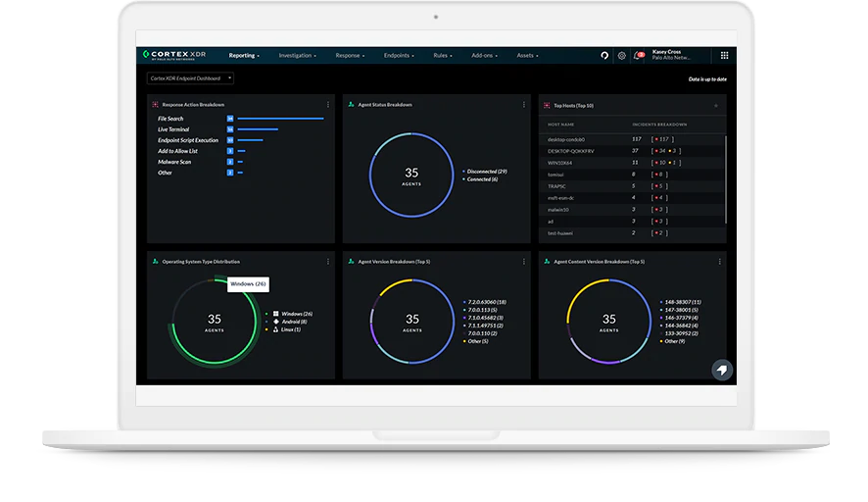Image resolution: width=868 pixels, height=502 pixels.
Task: Click the Operating System 35 Agents donut chart
Action: pyautogui.click(x=215, y=322)
